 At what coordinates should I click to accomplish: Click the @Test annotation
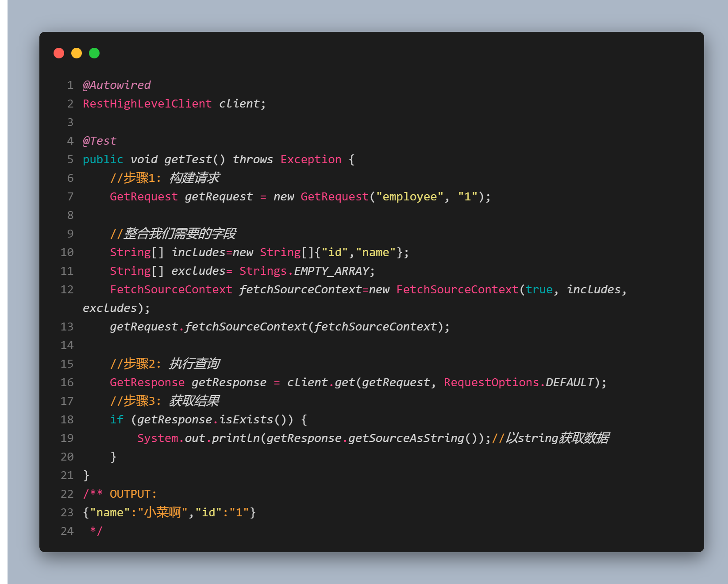(100, 141)
